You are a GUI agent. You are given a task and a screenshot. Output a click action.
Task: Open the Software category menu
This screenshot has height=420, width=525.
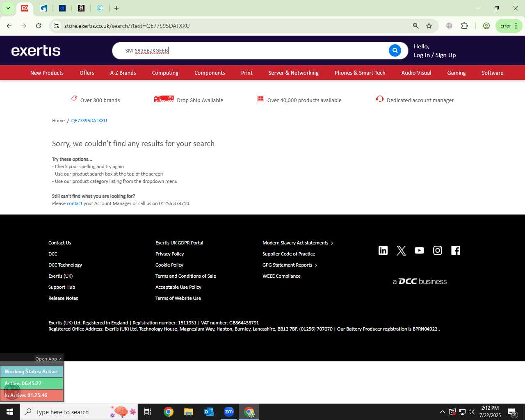tap(493, 73)
